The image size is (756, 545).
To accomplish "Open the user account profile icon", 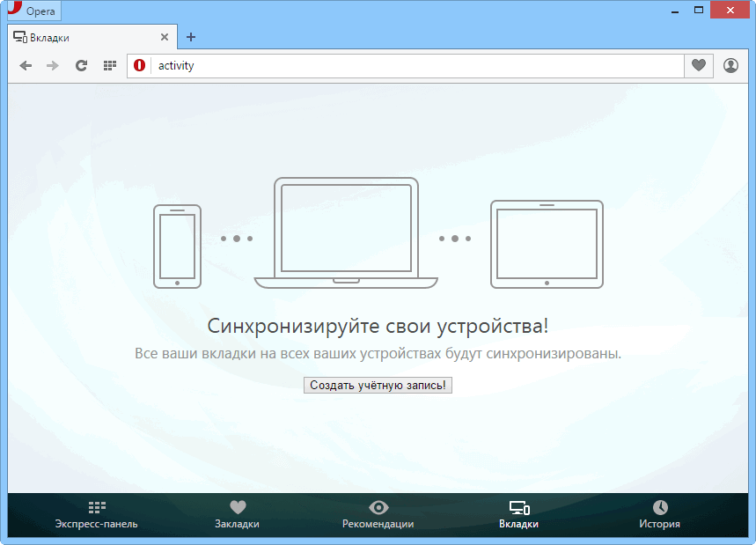I will tap(730, 65).
